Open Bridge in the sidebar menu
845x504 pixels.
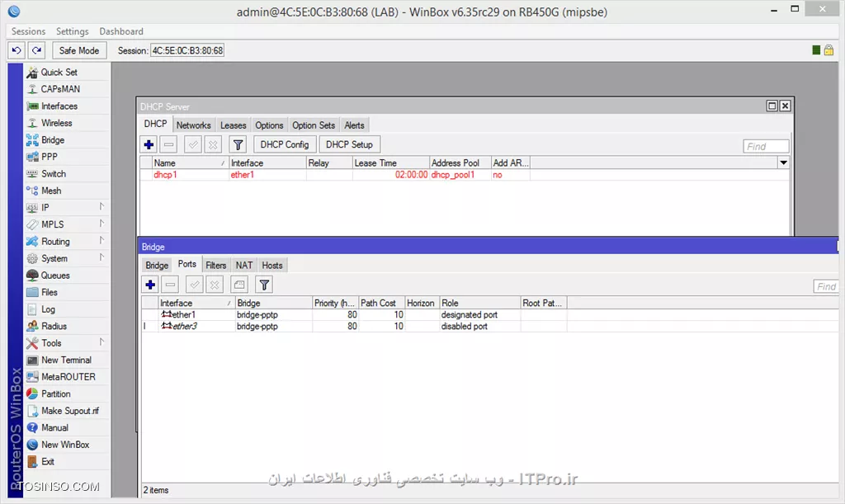53,140
